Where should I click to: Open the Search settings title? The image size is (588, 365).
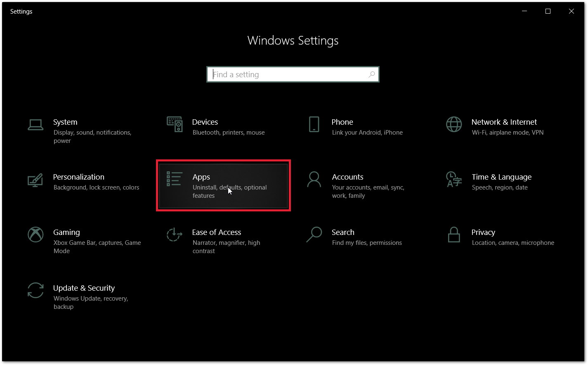point(343,232)
